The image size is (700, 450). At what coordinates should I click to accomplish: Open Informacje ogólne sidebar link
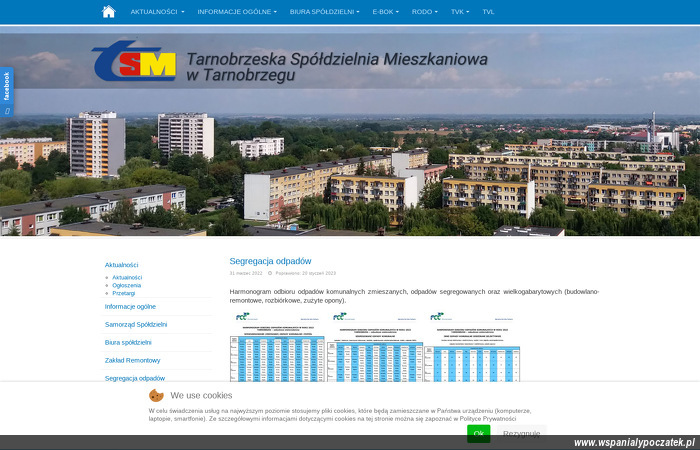130,307
